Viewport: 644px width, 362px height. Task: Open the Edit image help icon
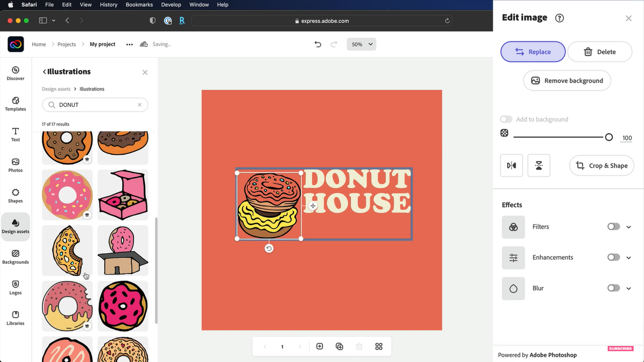[559, 18]
